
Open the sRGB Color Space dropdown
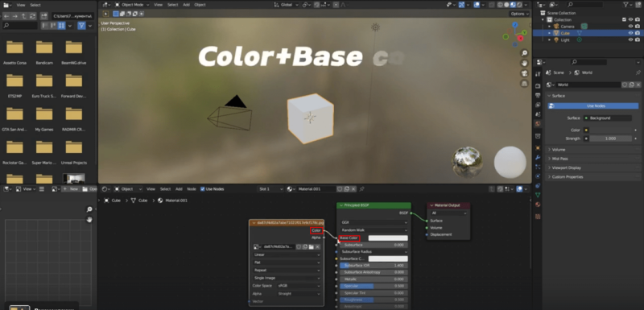point(299,285)
